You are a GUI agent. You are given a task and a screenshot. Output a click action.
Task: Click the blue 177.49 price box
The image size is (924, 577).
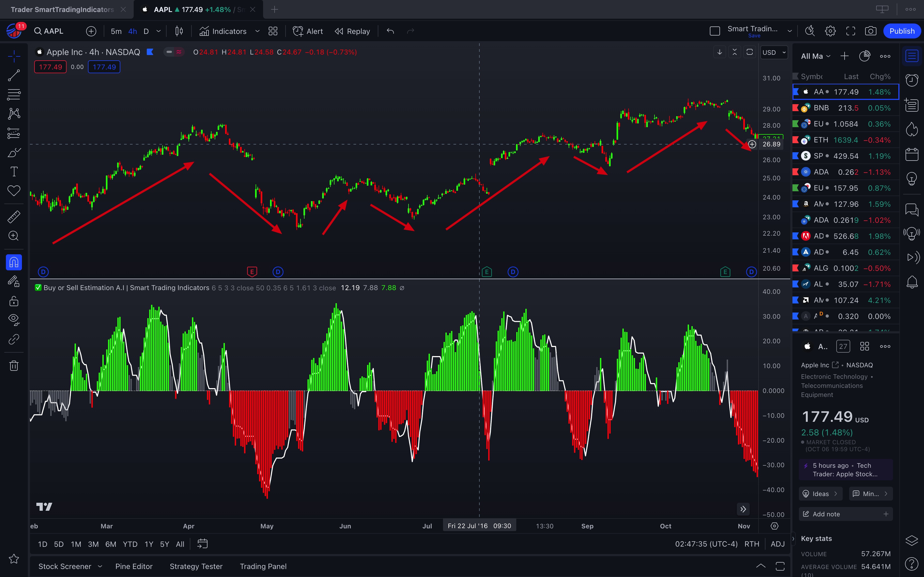(x=104, y=67)
